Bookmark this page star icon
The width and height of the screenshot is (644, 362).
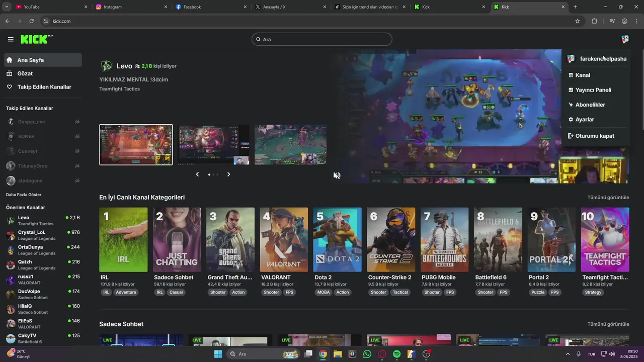[x=578, y=21]
